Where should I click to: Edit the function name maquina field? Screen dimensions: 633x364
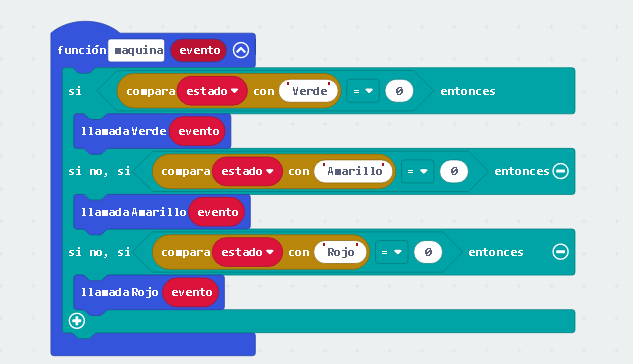[x=136, y=50]
